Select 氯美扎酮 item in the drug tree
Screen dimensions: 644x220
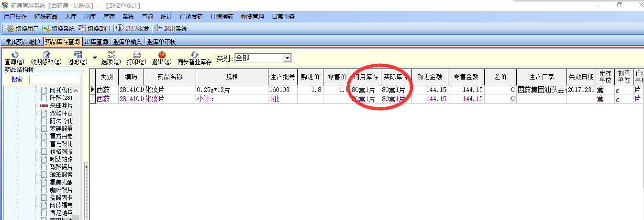pyautogui.click(x=61, y=182)
